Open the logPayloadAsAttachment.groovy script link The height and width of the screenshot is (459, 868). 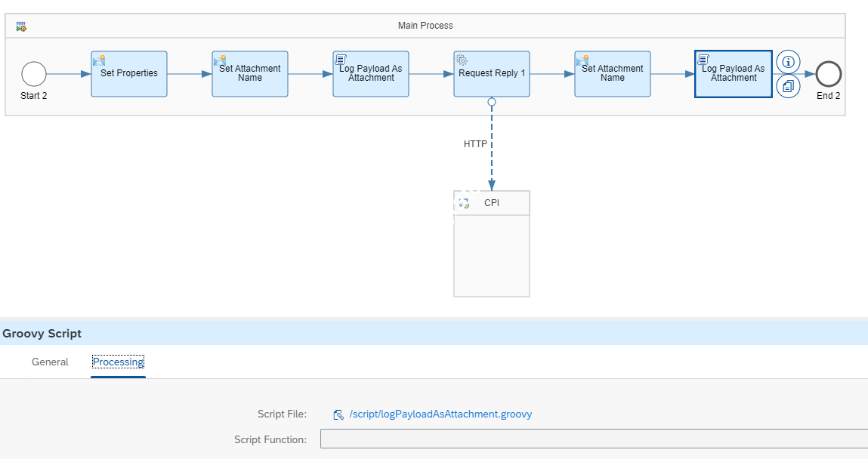[x=440, y=414]
